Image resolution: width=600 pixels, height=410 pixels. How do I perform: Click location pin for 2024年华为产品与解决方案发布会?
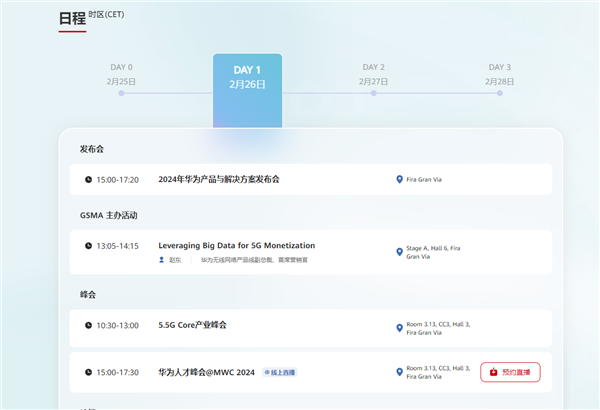pyautogui.click(x=399, y=180)
